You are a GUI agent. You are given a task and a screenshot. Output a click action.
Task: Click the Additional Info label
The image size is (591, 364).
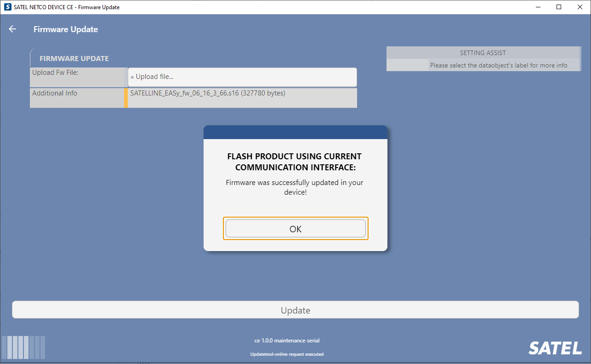point(55,93)
